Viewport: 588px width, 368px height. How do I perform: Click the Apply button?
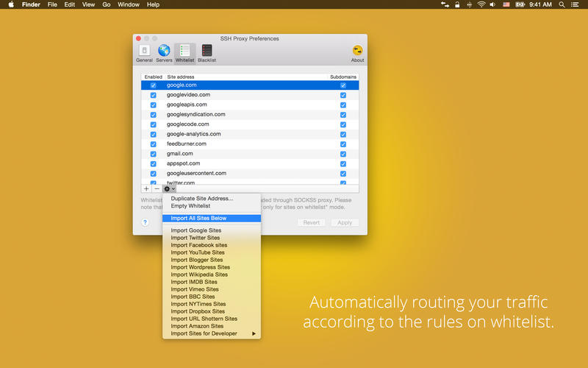[x=344, y=222]
